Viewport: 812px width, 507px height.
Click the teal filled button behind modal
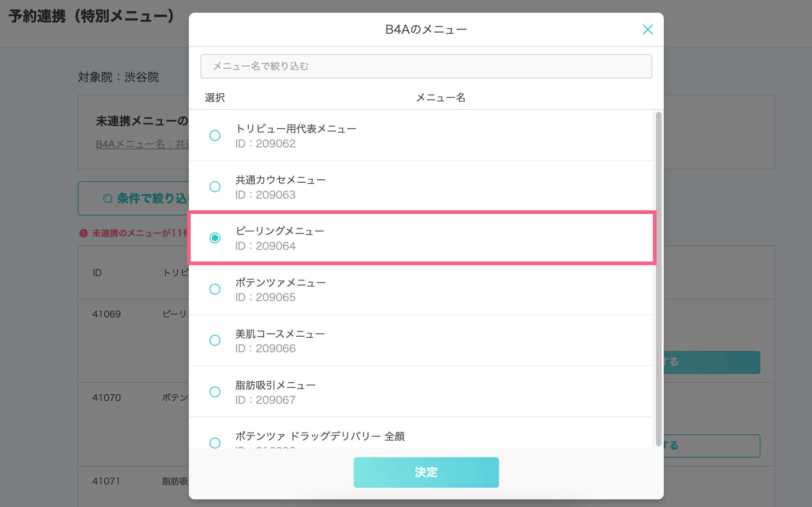(x=712, y=362)
